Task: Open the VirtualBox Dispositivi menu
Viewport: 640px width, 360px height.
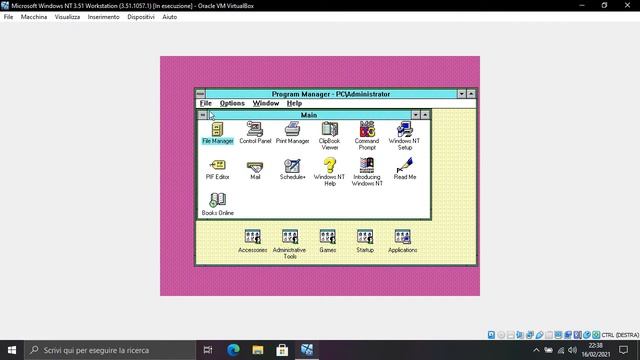Action: (141, 17)
